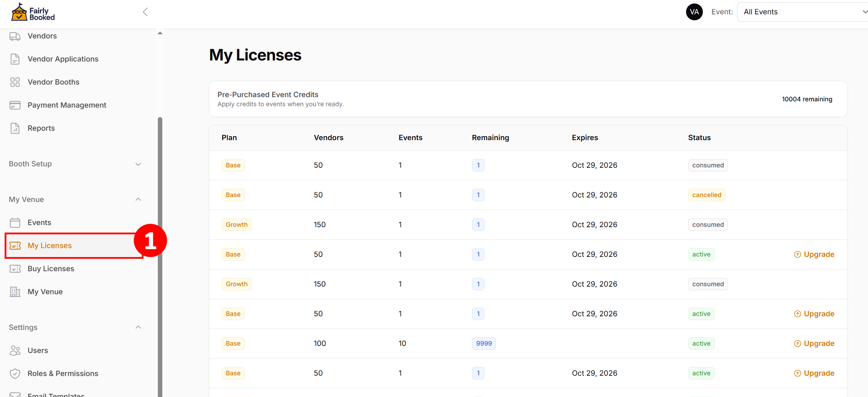Collapse the sidebar with the left chevron

145,12
